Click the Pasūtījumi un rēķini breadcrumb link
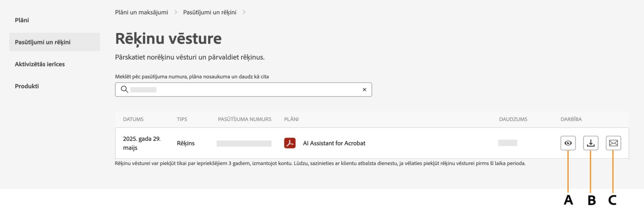The image size is (644, 208). pyautogui.click(x=210, y=12)
